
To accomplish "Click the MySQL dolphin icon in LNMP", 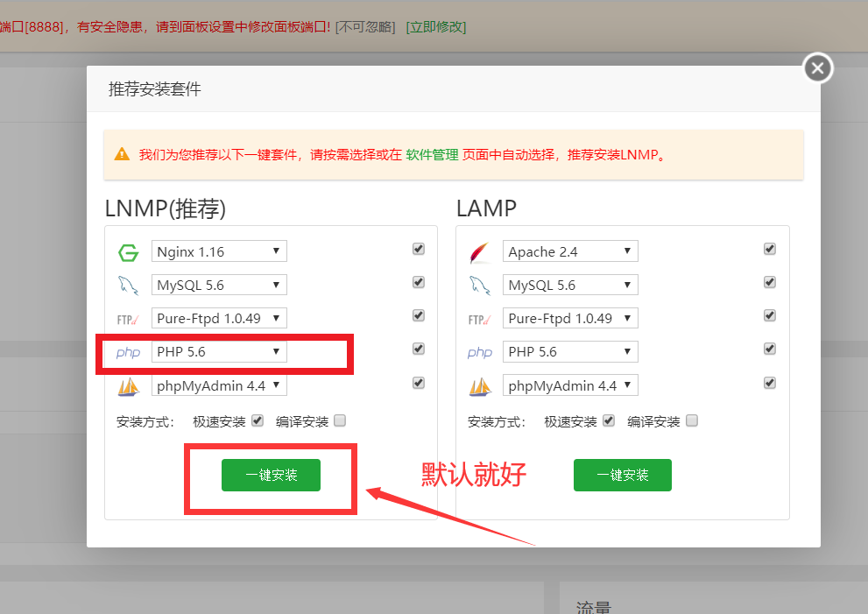I will click(128, 286).
